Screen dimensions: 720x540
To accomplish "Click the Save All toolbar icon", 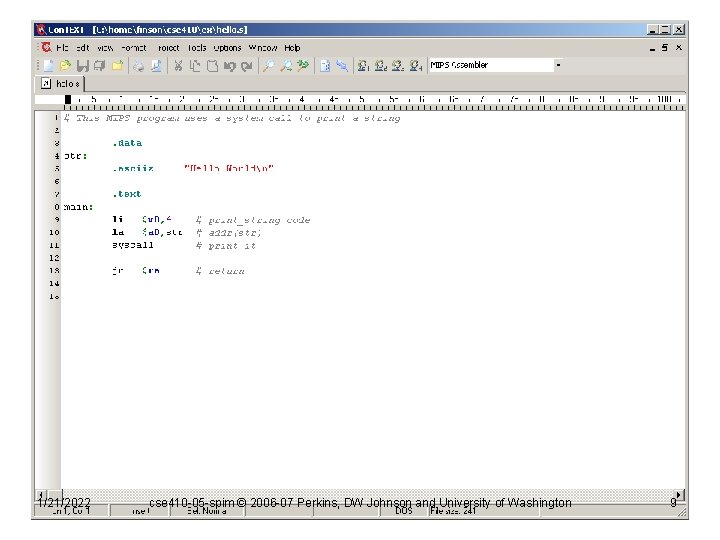I will pos(100,66).
